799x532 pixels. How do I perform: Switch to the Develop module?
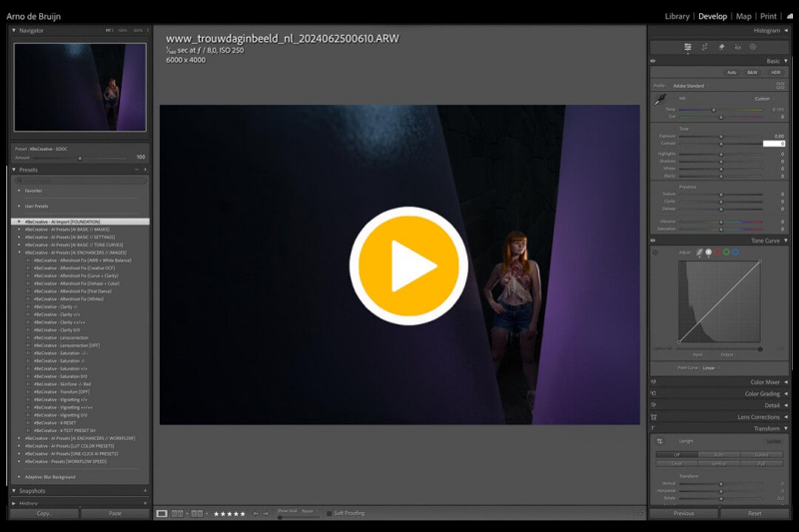pyautogui.click(x=712, y=16)
